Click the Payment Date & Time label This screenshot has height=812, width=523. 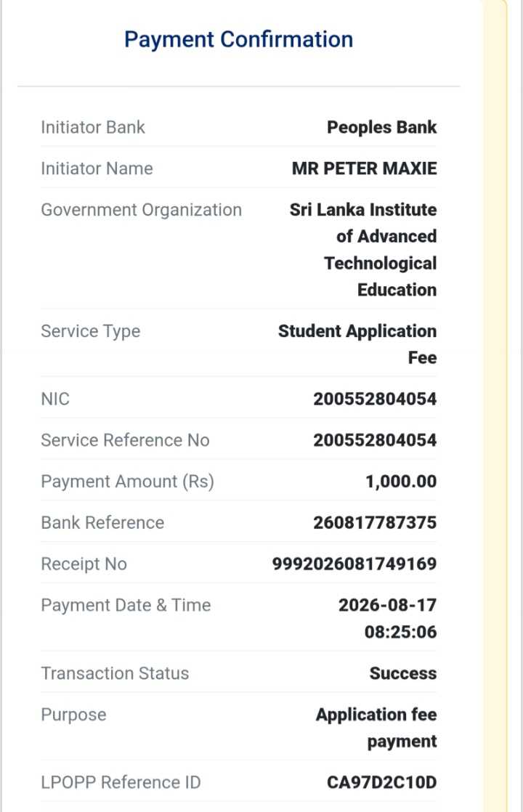click(x=126, y=606)
